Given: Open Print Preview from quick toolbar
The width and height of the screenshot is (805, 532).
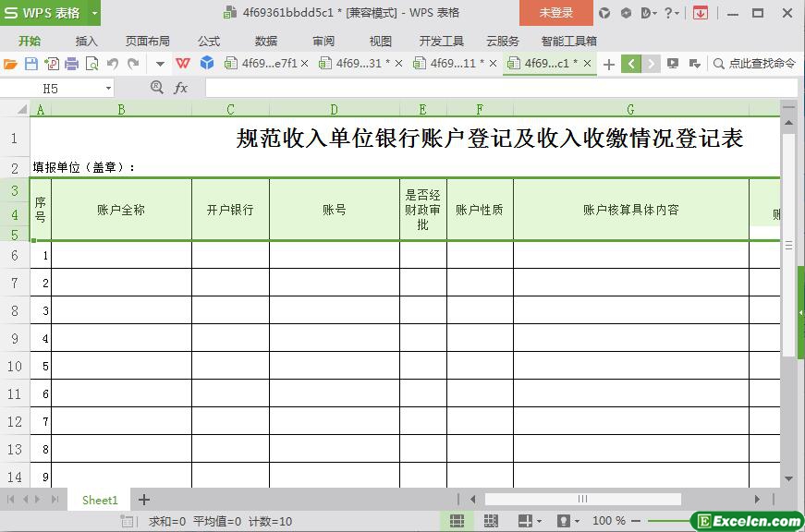Looking at the screenshot, I should point(92,64).
